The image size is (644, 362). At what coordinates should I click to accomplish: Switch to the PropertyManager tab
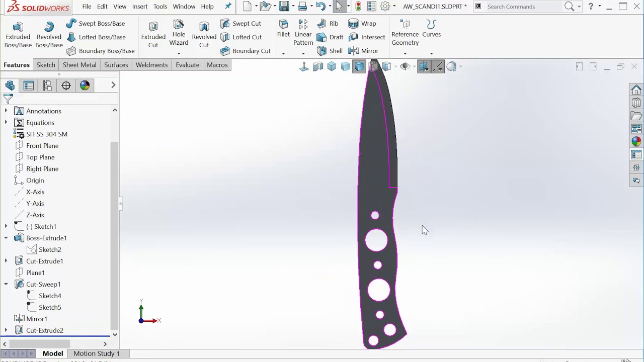pyautogui.click(x=29, y=85)
